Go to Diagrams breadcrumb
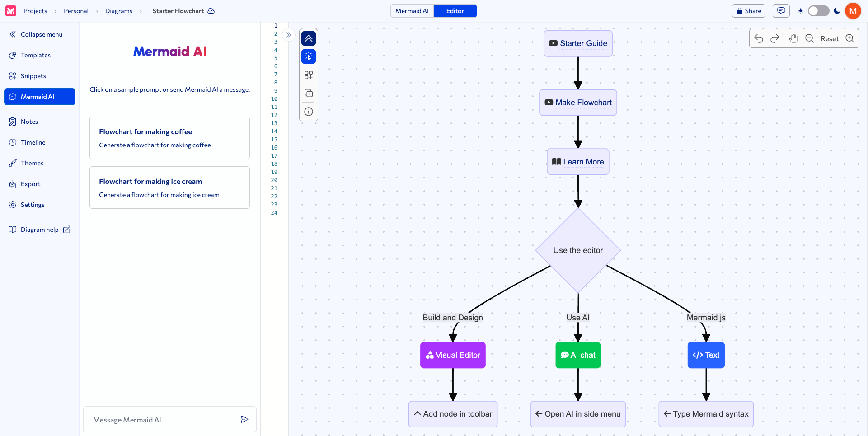Screen dimensions: 868x436 coord(119,11)
